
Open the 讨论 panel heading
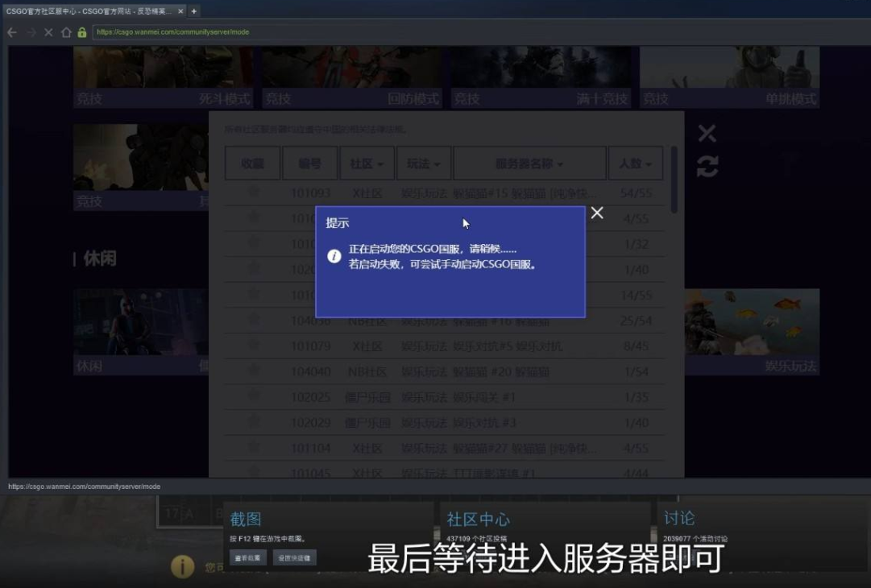point(678,518)
